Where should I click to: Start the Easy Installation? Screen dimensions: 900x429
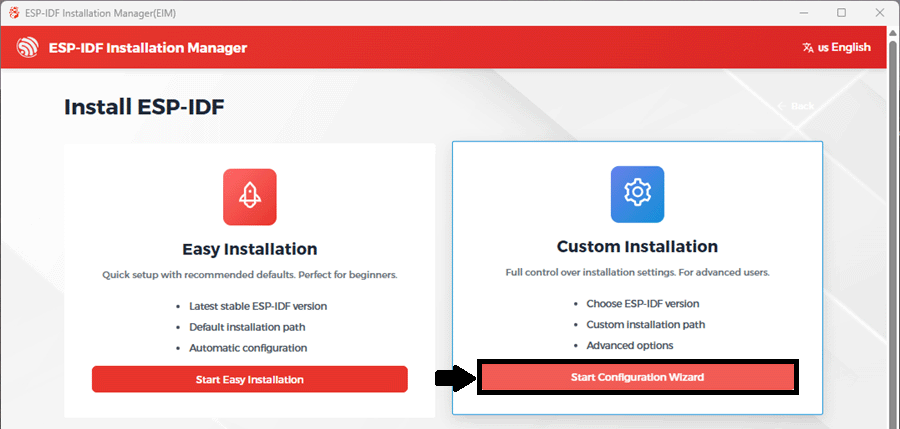250,380
